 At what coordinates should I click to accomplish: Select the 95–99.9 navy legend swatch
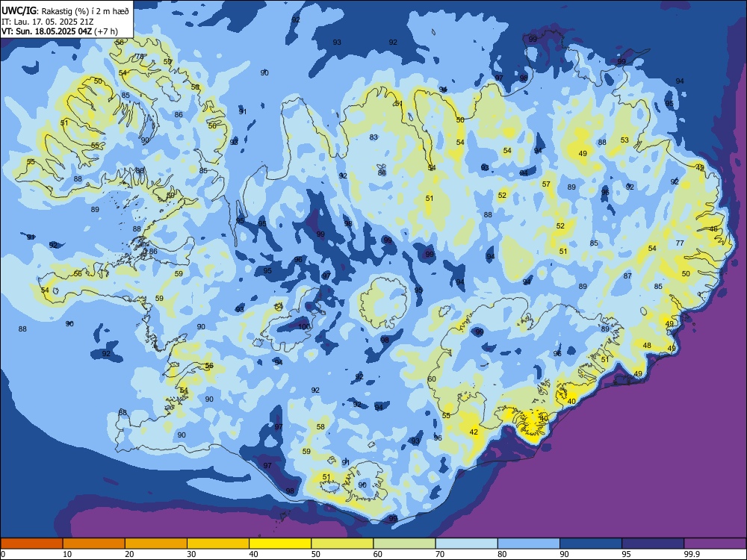[x=653, y=544]
